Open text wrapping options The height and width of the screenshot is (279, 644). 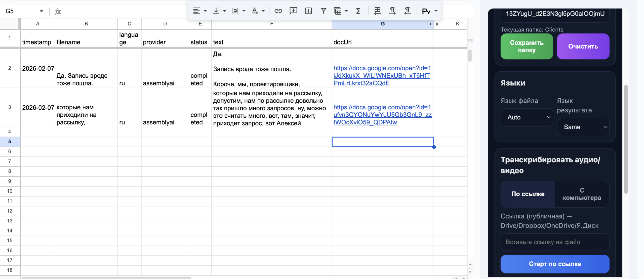coord(238,11)
